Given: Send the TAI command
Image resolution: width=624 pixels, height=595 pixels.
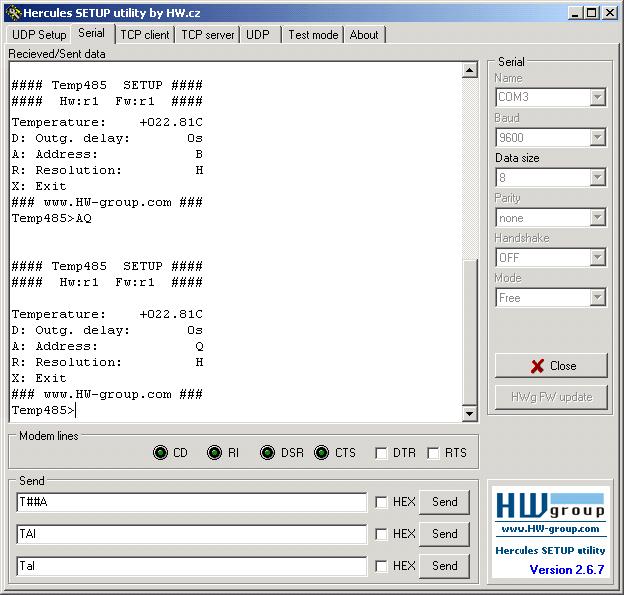Looking at the screenshot, I should click(445, 534).
